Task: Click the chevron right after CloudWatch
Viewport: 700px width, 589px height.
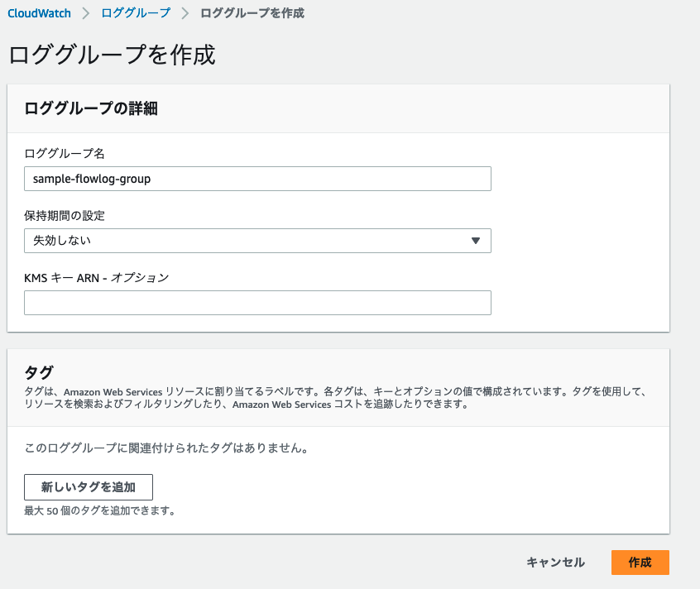Action: (x=86, y=13)
